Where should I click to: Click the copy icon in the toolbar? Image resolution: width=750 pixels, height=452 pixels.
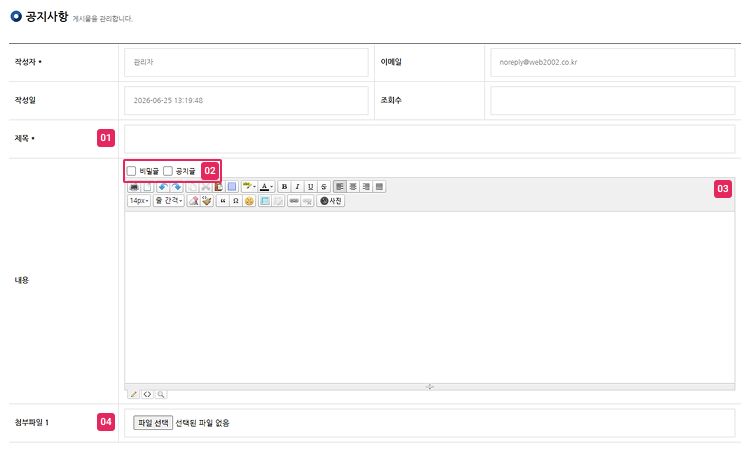[x=192, y=187]
